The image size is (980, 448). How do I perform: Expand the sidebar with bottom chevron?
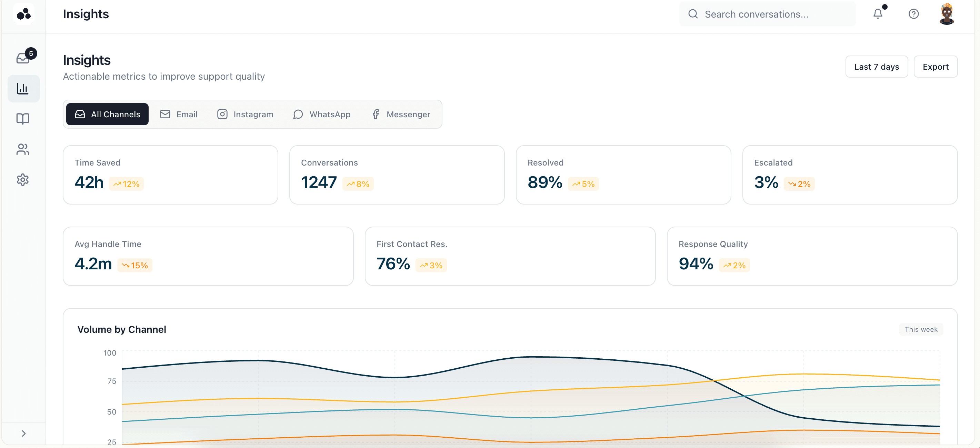click(23, 434)
